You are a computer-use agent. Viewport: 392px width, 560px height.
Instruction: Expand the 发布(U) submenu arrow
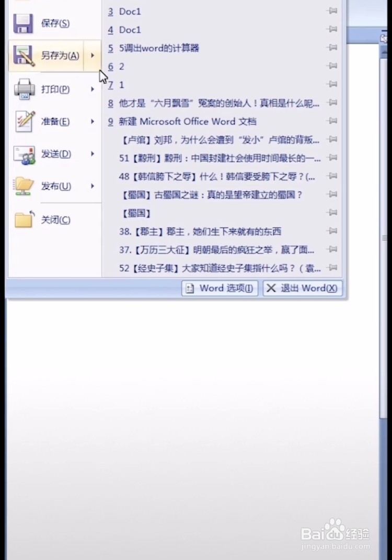pos(93,186)
